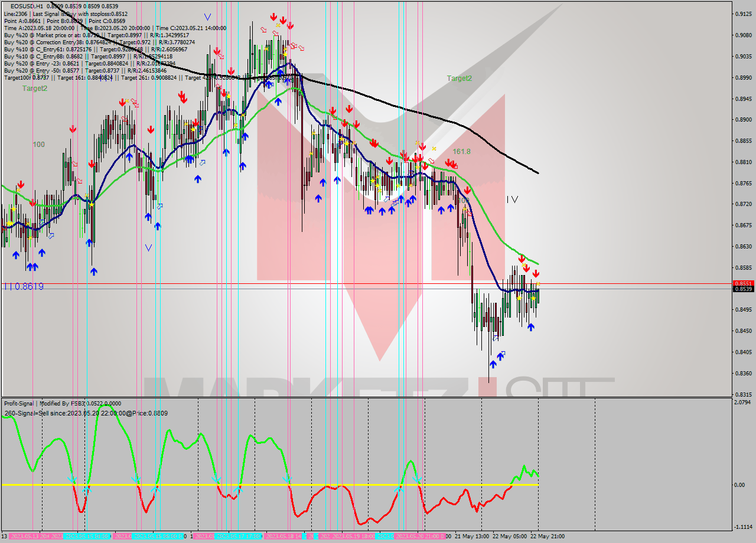Click the 0.8315 price axis value
This screenshot has height=543, width=756.
pyautogui.click(x=743, y=394)
